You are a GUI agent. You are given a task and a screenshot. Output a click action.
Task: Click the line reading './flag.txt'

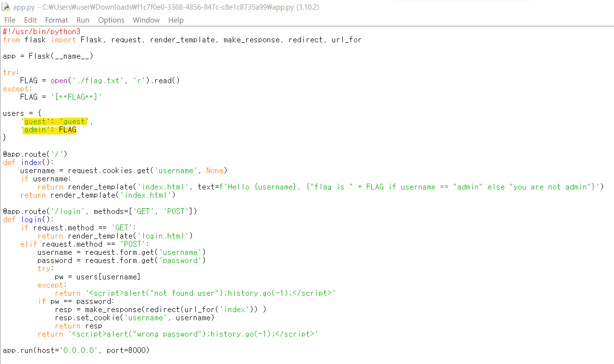click(100, 80)
